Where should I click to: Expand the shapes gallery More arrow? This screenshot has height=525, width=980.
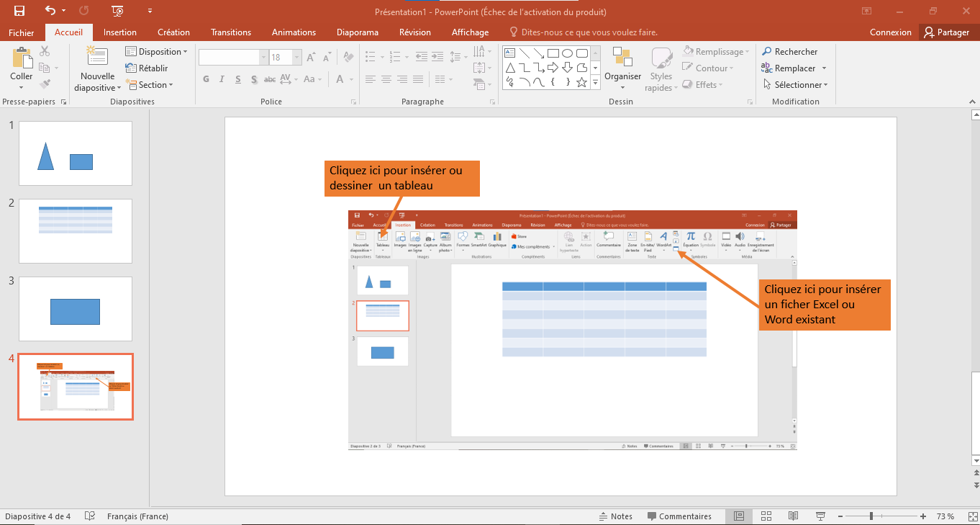(x=595, y=82)
